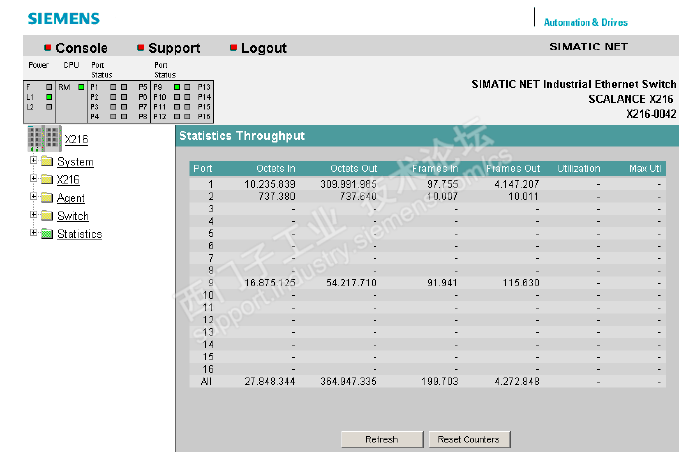Click the P8 port status LED

point(124,116)
